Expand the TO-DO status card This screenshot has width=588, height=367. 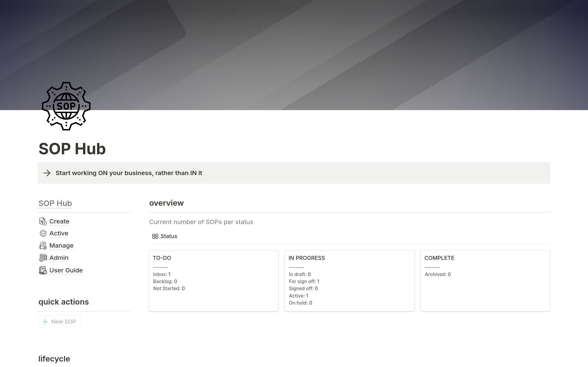coord(162,257)
